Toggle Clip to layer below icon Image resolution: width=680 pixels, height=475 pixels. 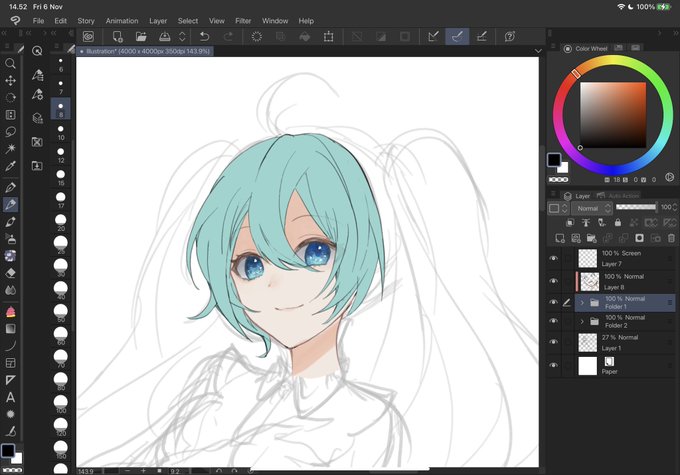tap(570, 223)
